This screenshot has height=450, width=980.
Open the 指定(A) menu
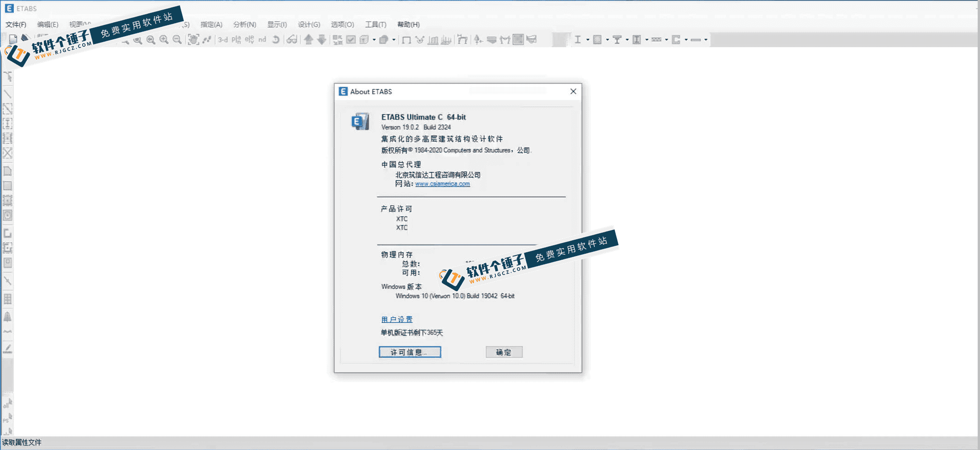coord(211,24)
